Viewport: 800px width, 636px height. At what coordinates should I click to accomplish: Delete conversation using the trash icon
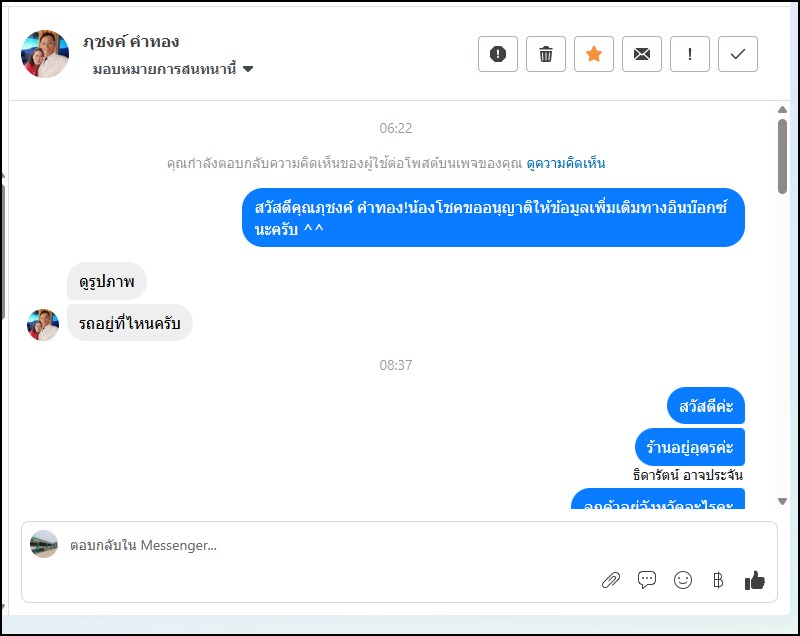(545, 54)
